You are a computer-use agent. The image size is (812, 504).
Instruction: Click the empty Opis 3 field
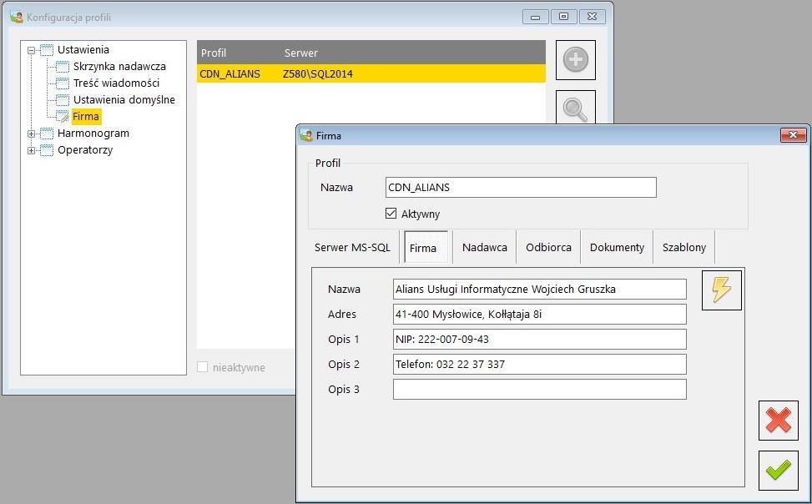(540, 389)
